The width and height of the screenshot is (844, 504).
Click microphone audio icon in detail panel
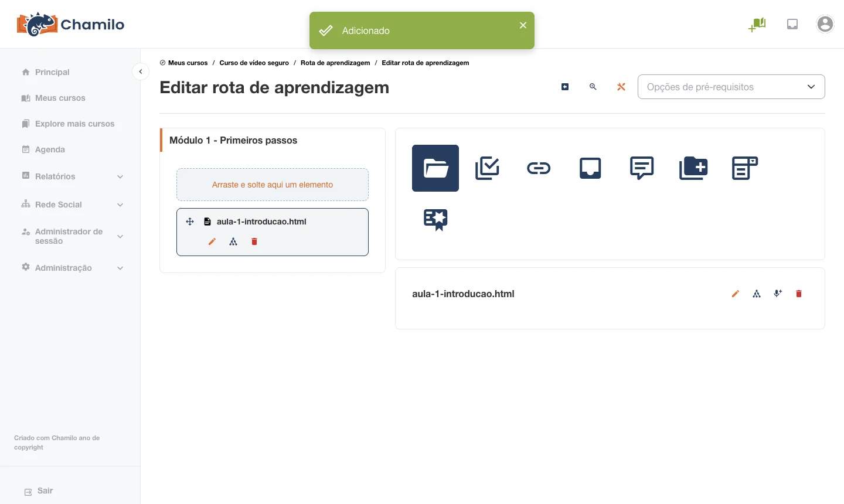778,294
